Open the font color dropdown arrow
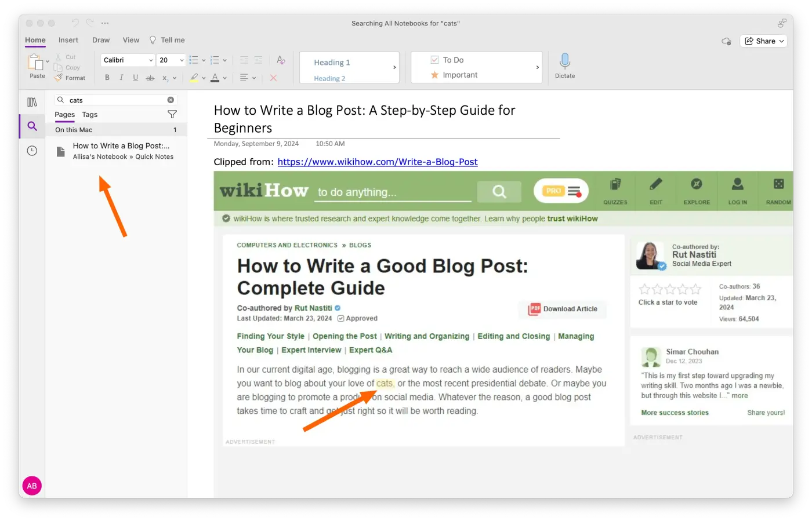The height and width of the screenshot is (521, 812). point(224,78)
